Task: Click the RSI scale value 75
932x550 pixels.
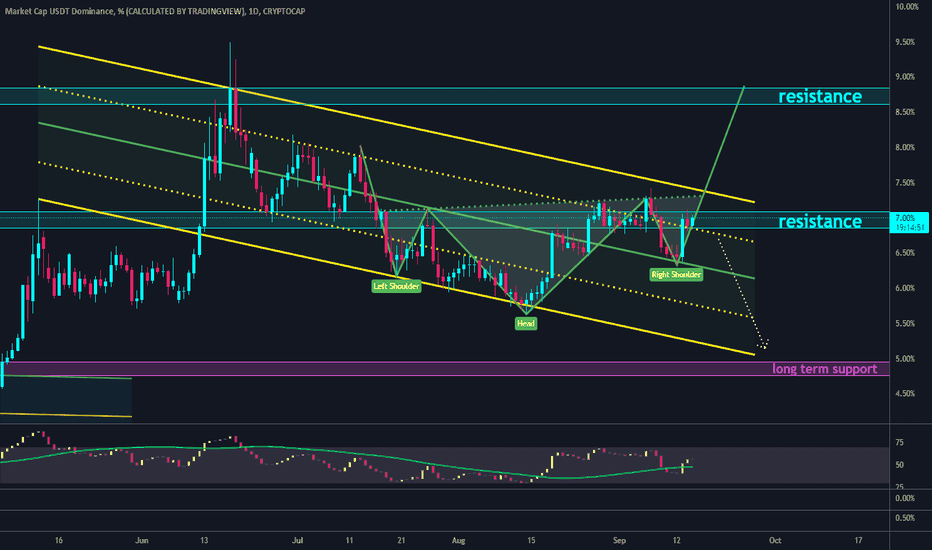Action: click(899, 442)
